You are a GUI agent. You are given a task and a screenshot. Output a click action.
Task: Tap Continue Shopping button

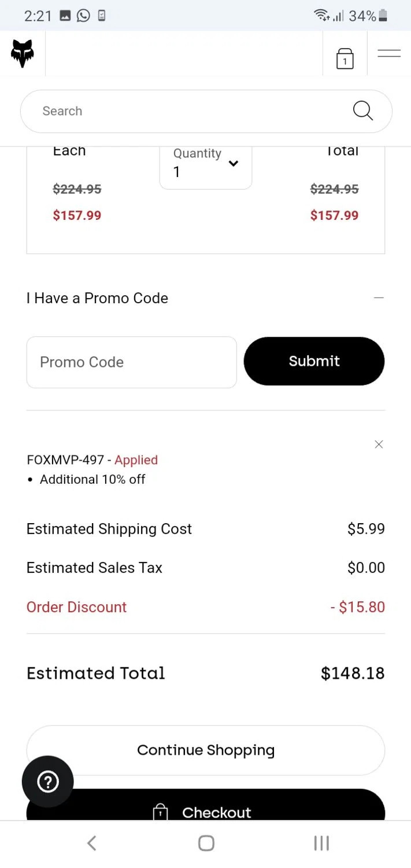point(205,750)
